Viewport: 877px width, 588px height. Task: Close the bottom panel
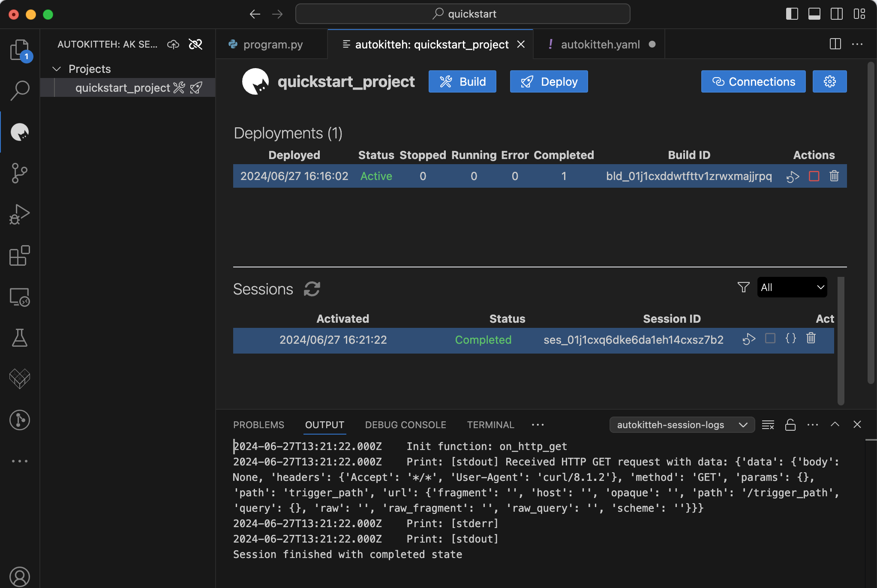[x=857, y=424]
